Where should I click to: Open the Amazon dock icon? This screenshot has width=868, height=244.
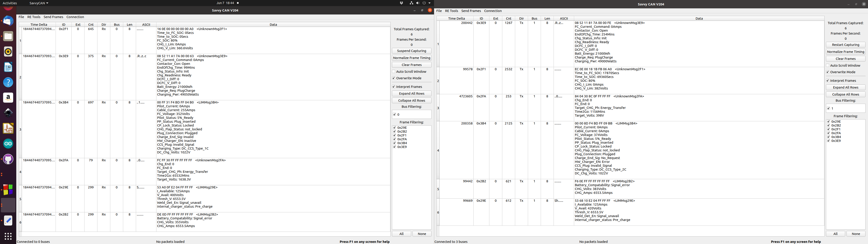pos(8,98)
